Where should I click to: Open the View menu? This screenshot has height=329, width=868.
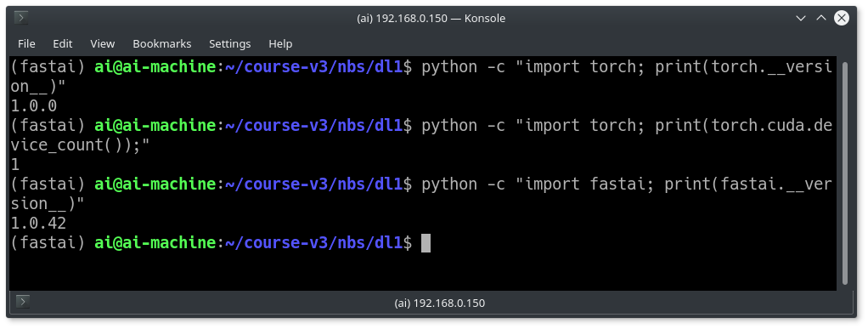point(103,43)
